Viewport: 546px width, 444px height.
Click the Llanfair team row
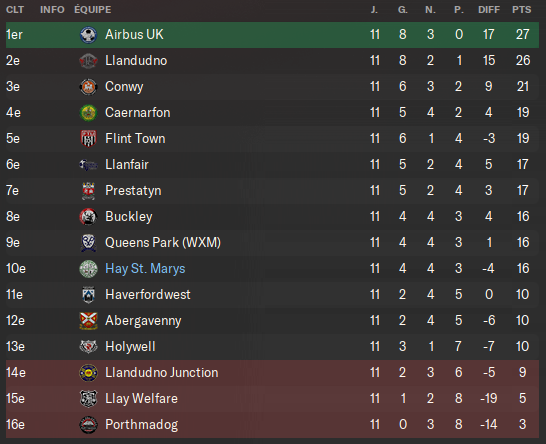[272, 165]
